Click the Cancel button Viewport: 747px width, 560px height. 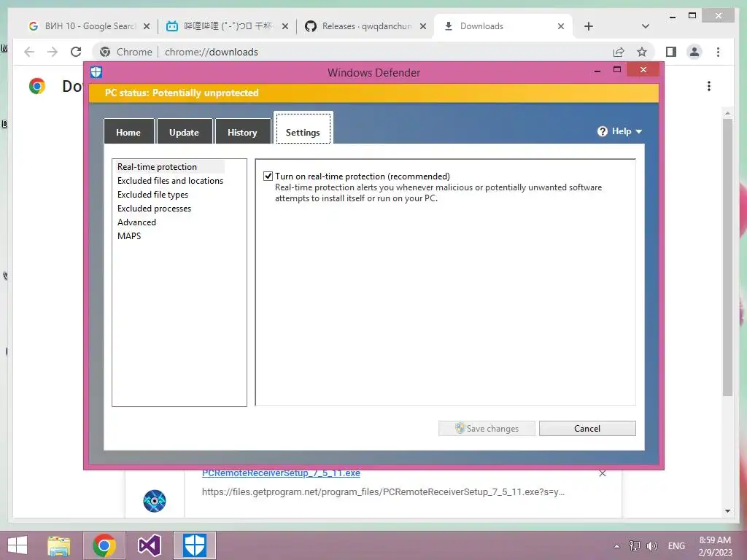coord(587,428)
